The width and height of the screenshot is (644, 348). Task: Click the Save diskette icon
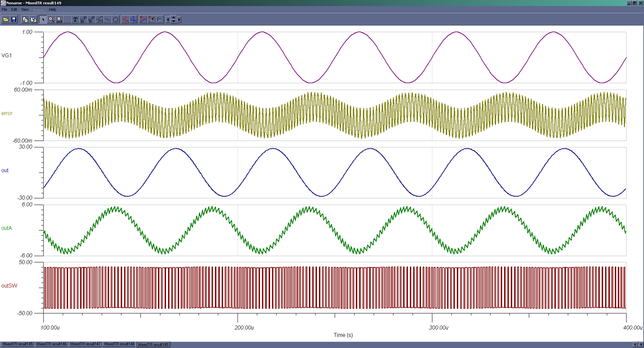[14, 20]
